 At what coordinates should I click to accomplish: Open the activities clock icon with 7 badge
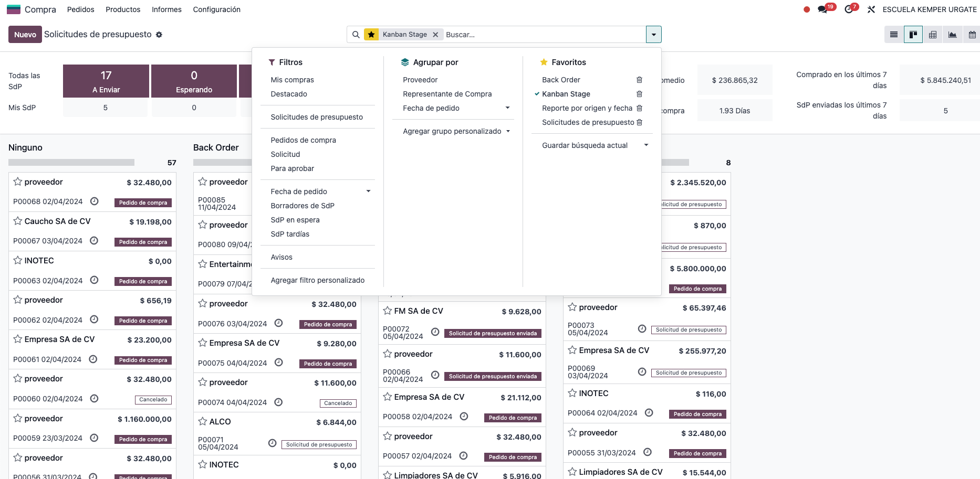[x=849, y=9]
